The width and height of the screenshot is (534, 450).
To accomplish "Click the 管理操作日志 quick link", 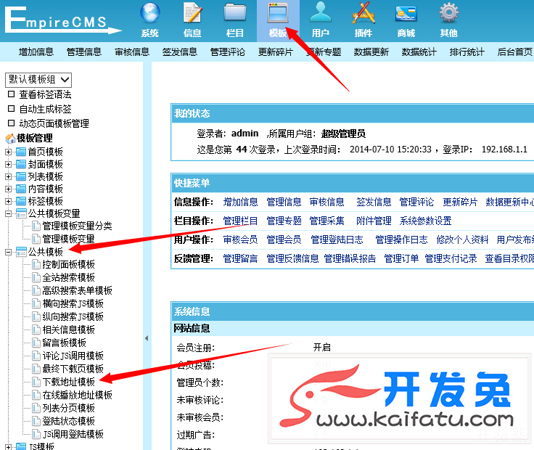I will (401, 240).
